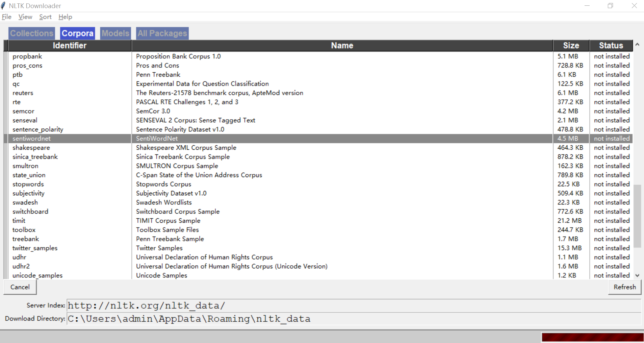Select the treebank identifier
The image size is (644, 343).
coord(26,239)
